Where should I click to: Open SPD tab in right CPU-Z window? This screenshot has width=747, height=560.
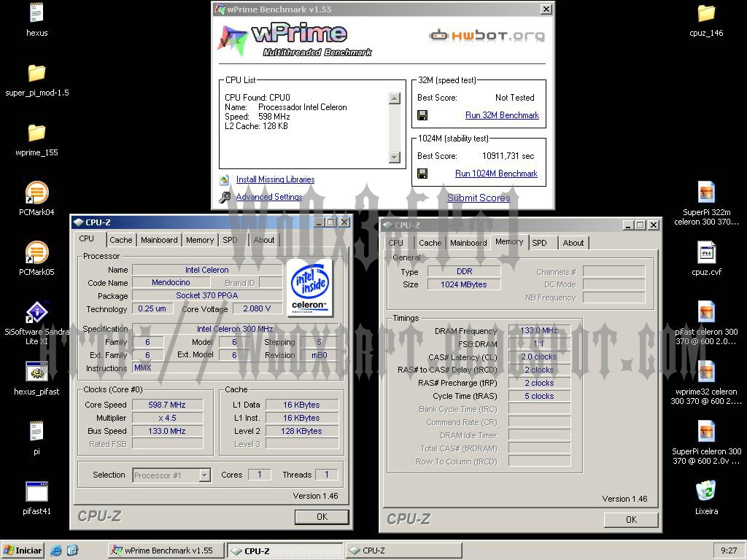pos(539,243)
